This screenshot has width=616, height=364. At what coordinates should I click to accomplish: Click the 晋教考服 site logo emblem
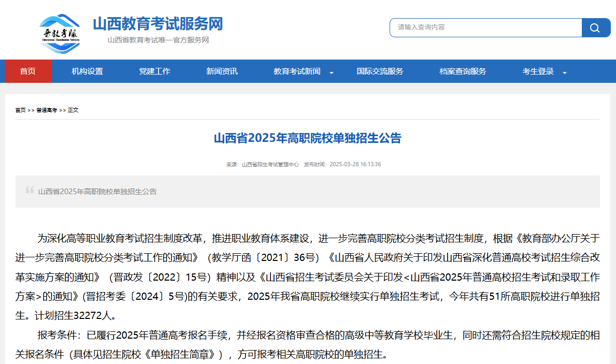tap(60, 34)
